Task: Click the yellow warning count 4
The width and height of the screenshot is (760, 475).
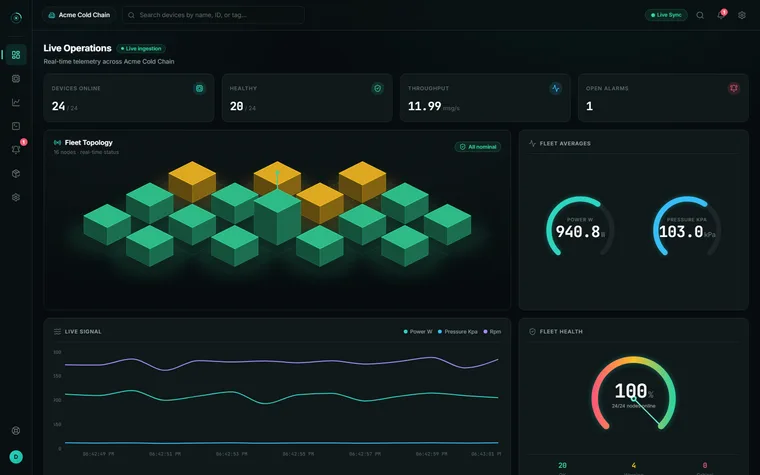Action: point(633,465)
